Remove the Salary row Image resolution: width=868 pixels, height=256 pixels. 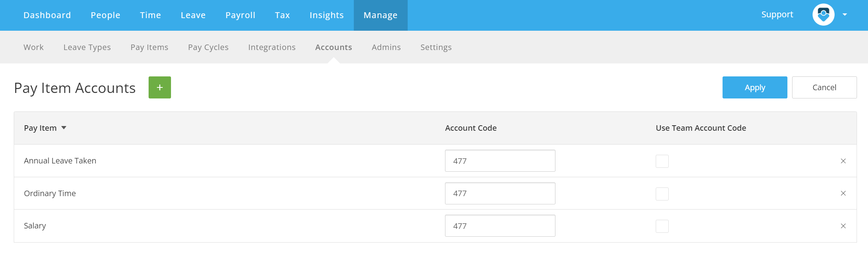[843, 226]
